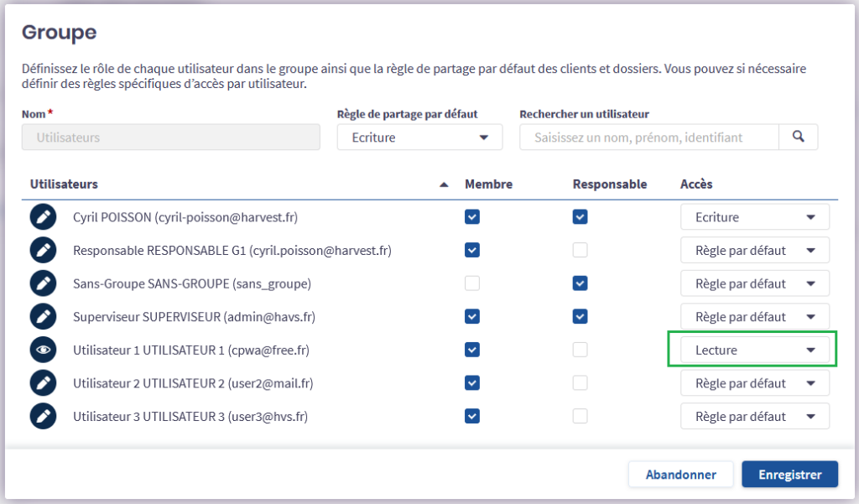Image resolution: width=859 pixels, height=504 pixels.
Task: Click the search magnifier icon
Action: (x=798, y=137)
